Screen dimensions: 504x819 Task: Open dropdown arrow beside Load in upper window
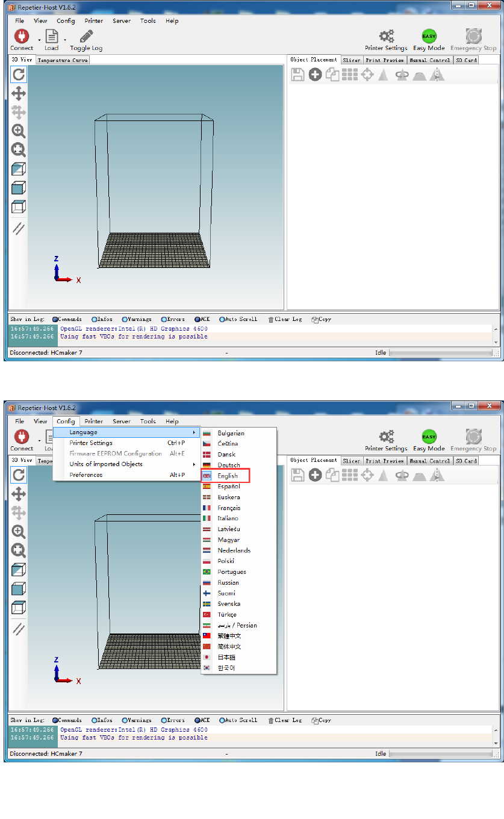pyautogui.click(x=65, y=40)
